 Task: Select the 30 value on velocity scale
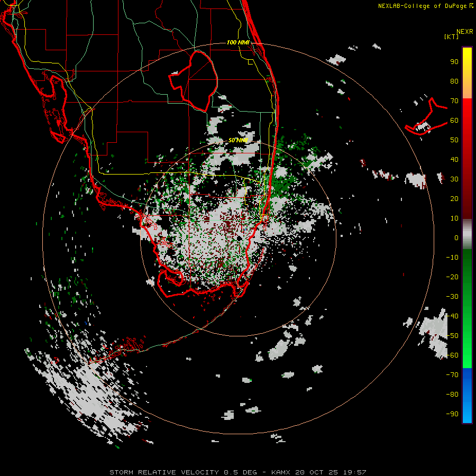[454, 179]
